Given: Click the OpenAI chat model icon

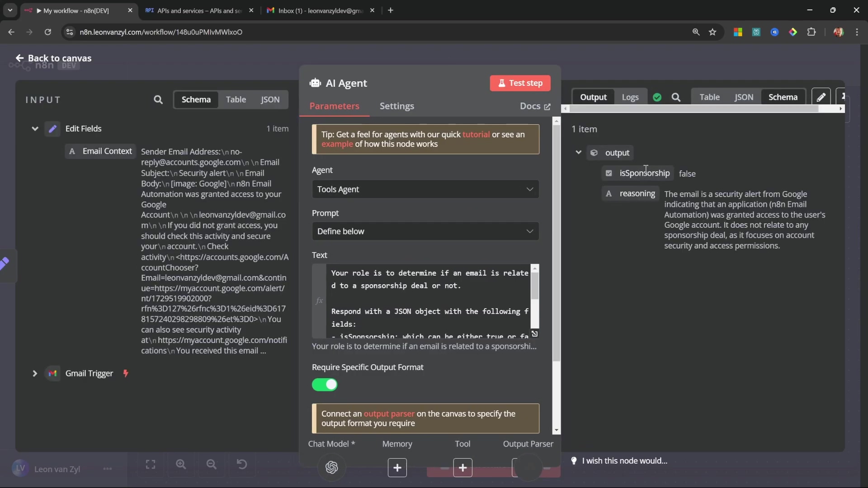Looking at the screenshot, I should point(331,467).
